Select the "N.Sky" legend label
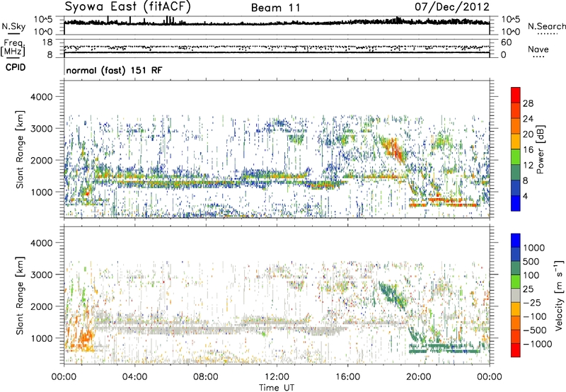 tap(13, 26)
